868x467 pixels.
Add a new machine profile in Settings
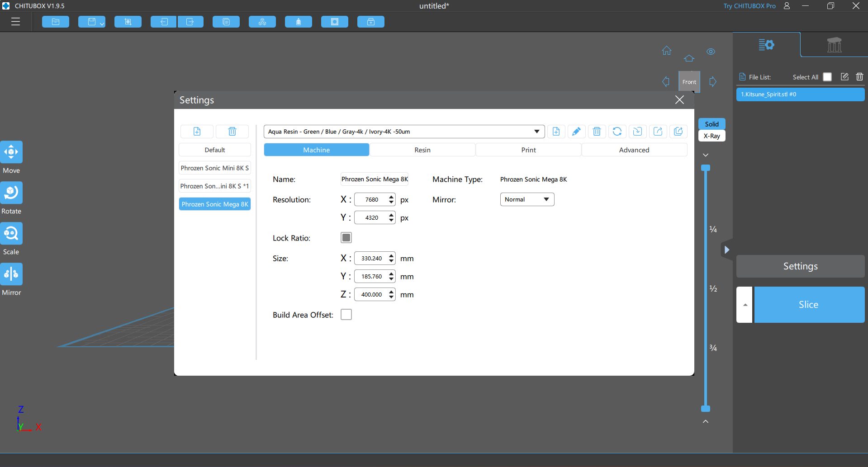click(197, 132)
